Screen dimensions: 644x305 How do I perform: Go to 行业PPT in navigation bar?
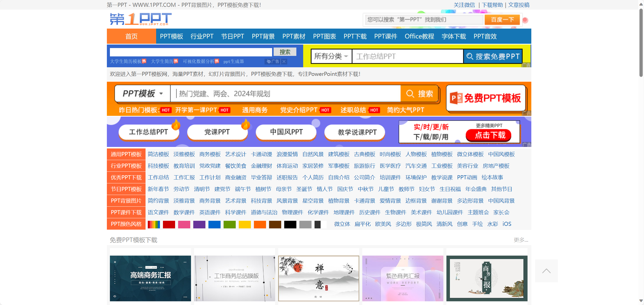pos(202,36)
